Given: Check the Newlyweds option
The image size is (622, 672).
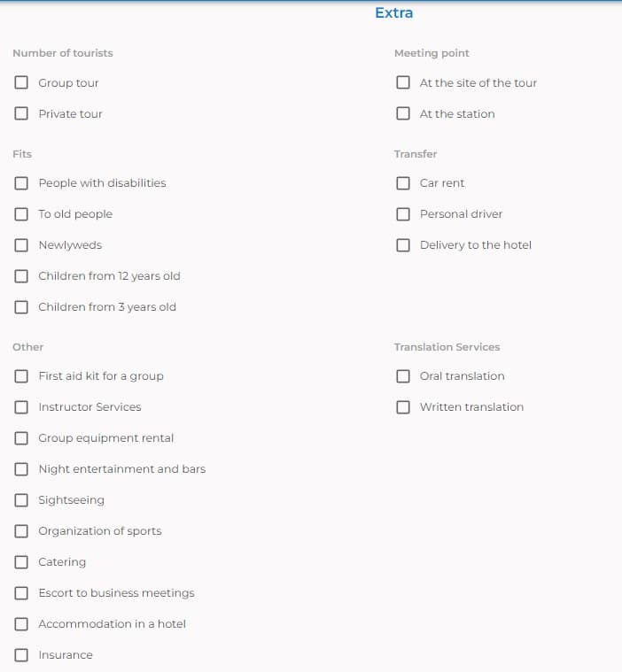Looking at the screenshot, I should 21,245.
